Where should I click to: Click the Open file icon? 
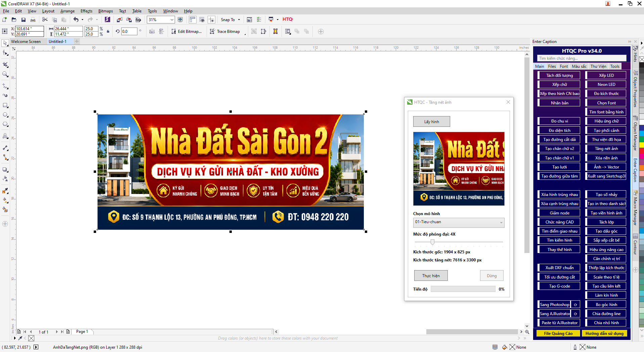[x=14, y=20]
